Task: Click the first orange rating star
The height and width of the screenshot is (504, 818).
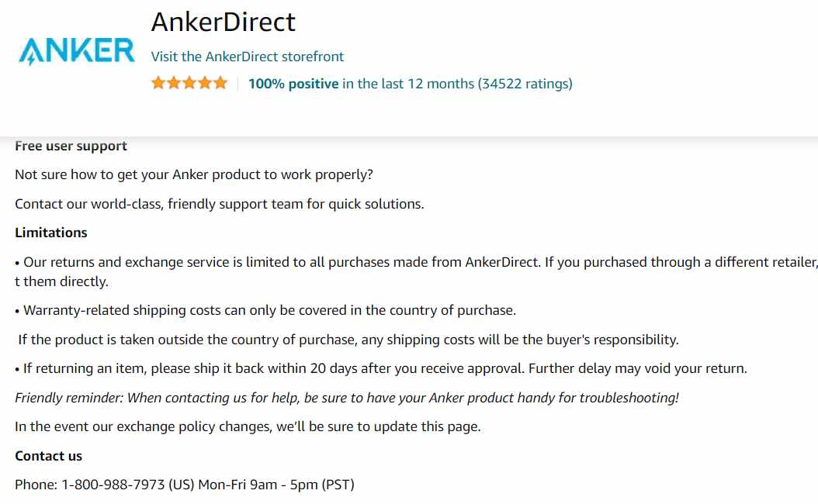Action: (158, 83)
